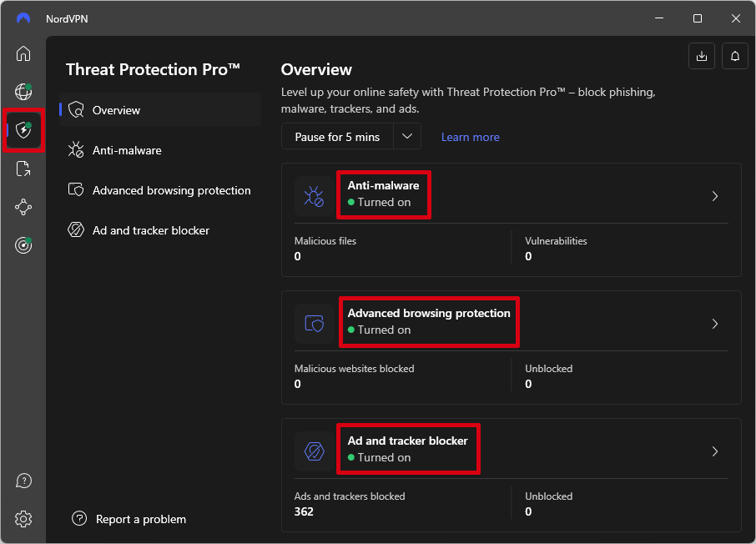Open the VPN globe icon in sidebar
This screenshot has height=544, width=756.
click(23, 91)
